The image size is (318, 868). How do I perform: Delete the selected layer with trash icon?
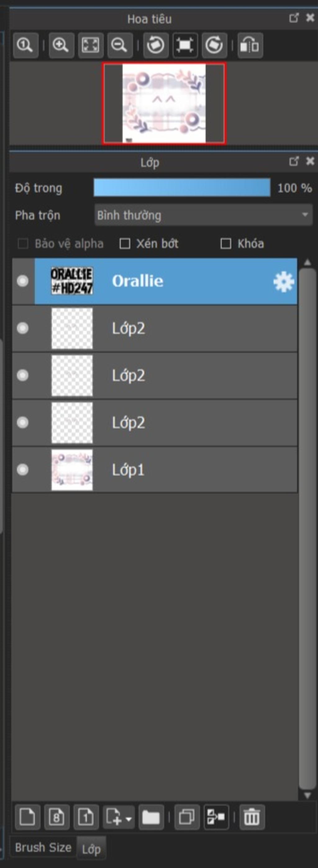(x=252, y=817)
